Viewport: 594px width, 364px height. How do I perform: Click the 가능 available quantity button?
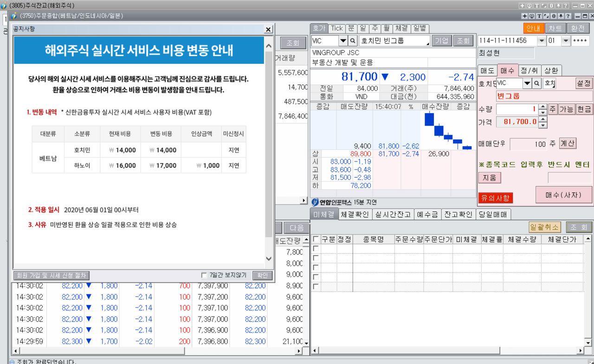point(567,109)
